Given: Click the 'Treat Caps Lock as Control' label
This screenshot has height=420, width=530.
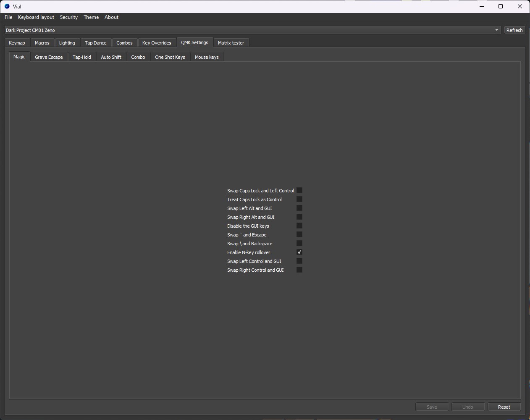Looking at the screenshot, I should click(x=255, y=199).
